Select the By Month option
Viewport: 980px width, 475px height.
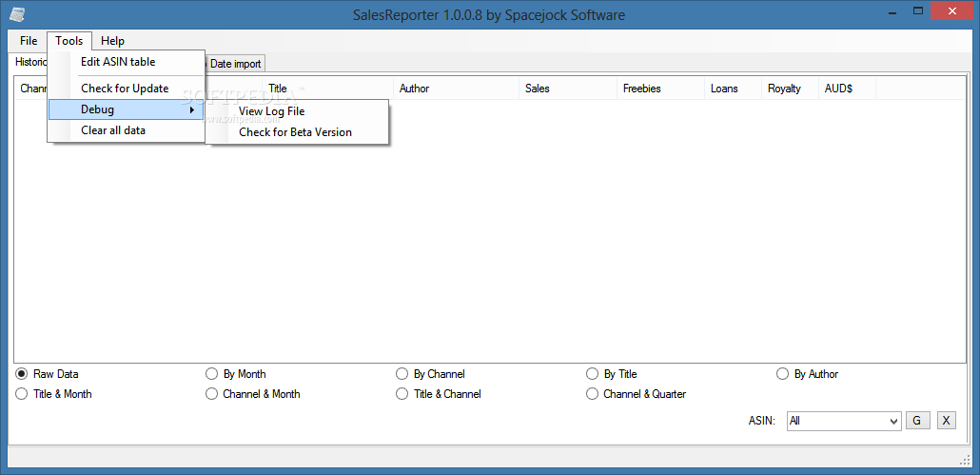point(236,374)
